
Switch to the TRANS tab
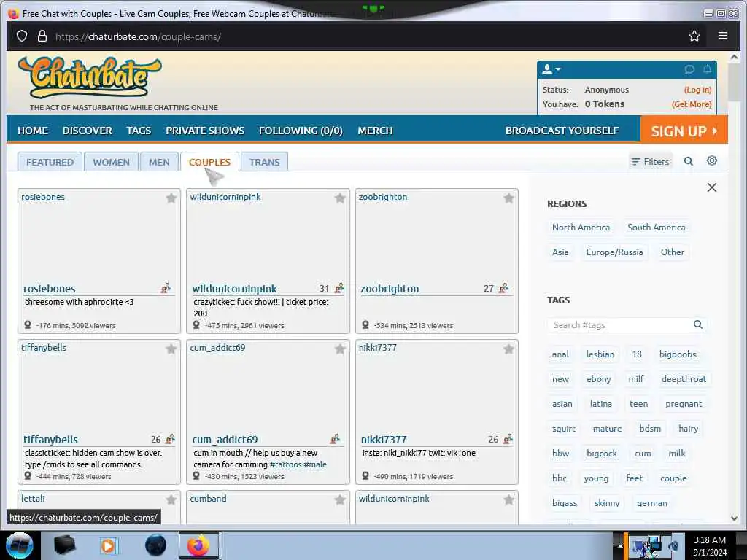point(264,162)
